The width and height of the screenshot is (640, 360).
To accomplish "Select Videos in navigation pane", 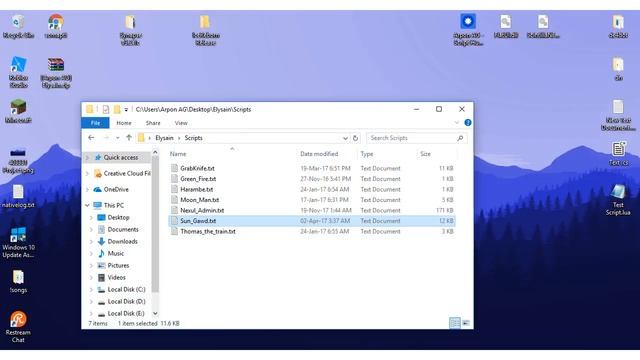I will (116, 278).
